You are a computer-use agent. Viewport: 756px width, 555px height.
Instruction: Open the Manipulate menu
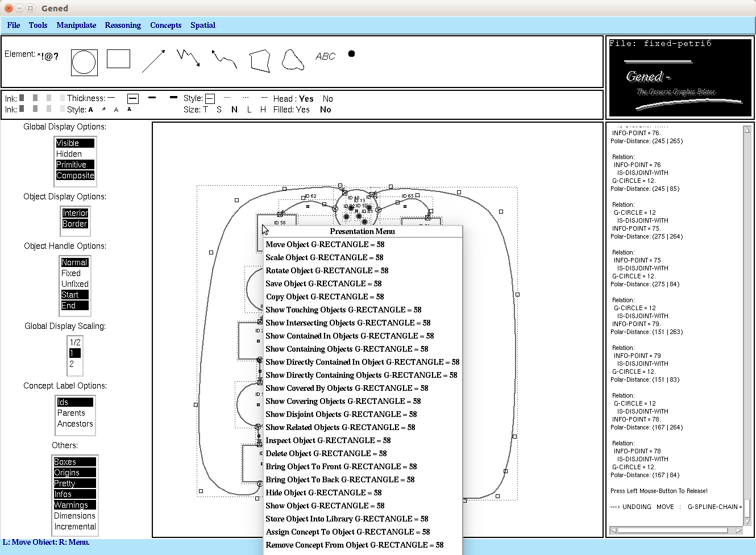point(76,25)
